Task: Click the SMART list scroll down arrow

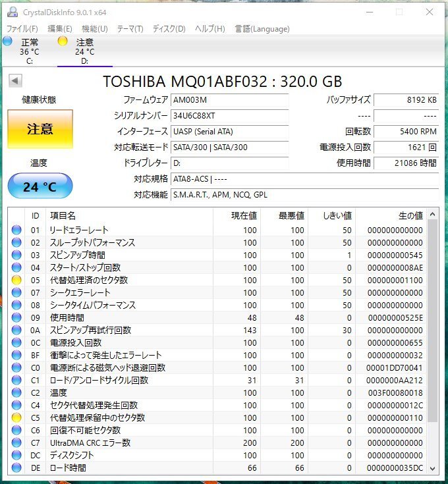Action: click(433, 469)
